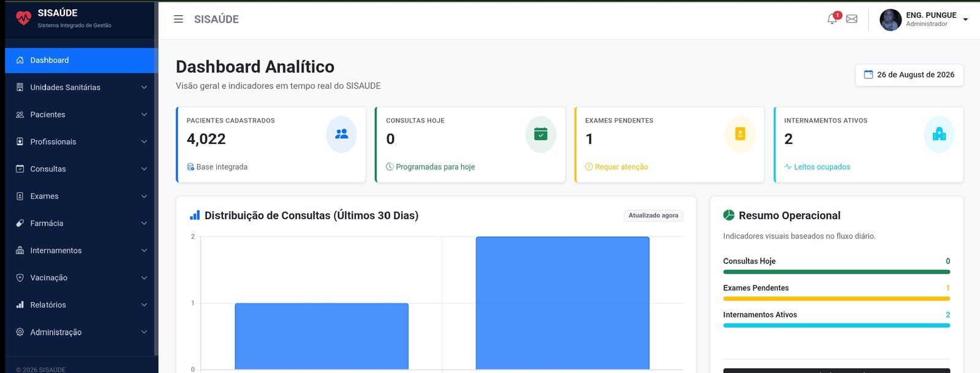Click the © 2026 SISAÚDE footer text
The image size is (980, 373).
click(40, 369)
